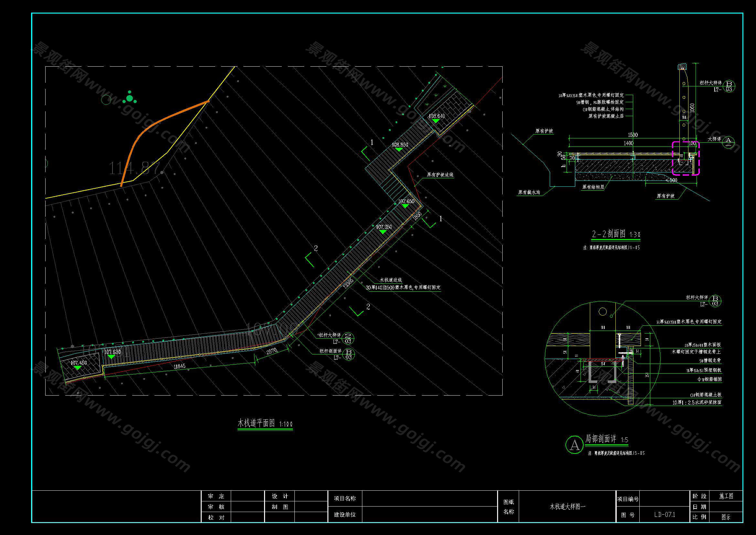Viewport: 756px width, 535px height.
Task: Select the 原有护坡边线 annotation label
Action: (x=440, y=175)
